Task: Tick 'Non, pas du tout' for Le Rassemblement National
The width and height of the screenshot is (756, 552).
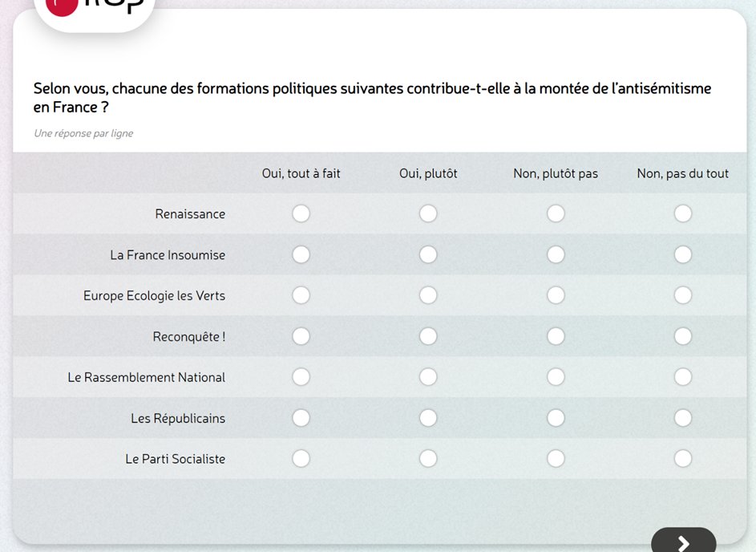Action: coord(683,377)
